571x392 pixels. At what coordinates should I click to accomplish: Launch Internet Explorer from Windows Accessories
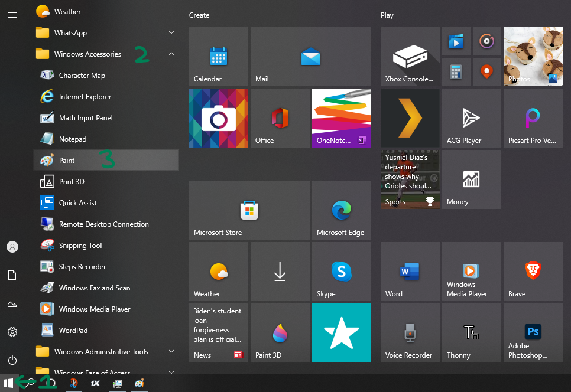tap(106, 97)
